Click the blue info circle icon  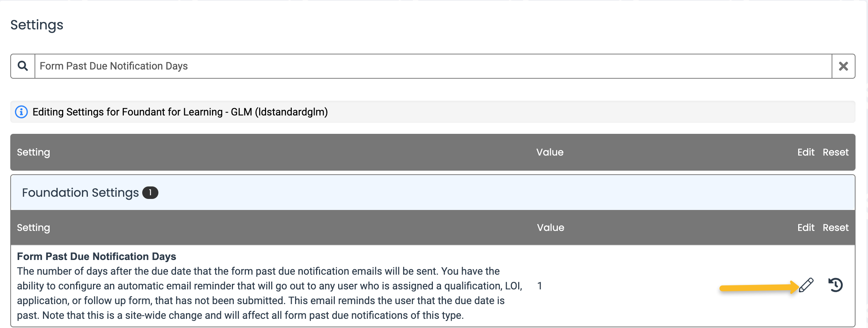coord(21,112)
